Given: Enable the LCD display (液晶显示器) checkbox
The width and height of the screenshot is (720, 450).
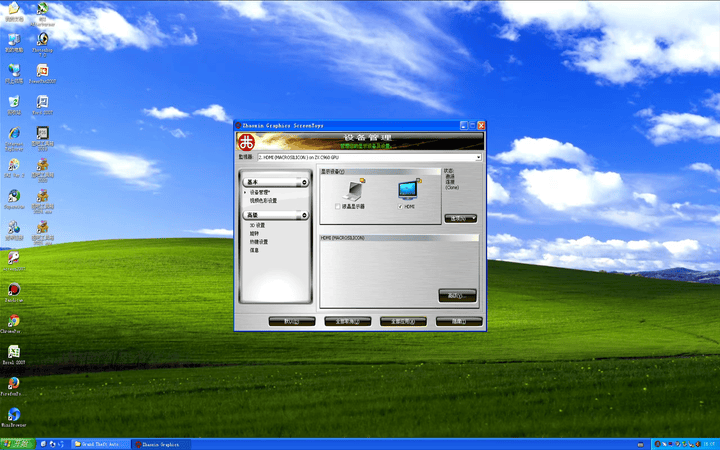Looking at the screenshot, I should 338,207.
